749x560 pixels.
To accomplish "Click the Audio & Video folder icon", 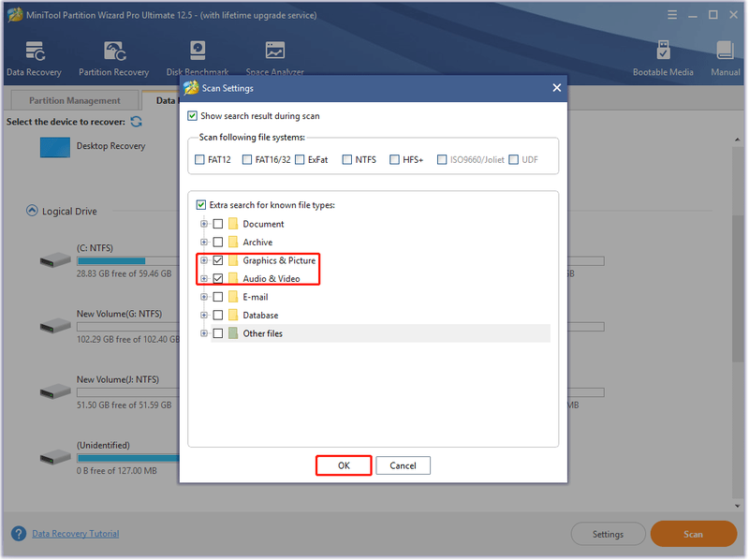I will pyautogui.click(x=233, y=278).
